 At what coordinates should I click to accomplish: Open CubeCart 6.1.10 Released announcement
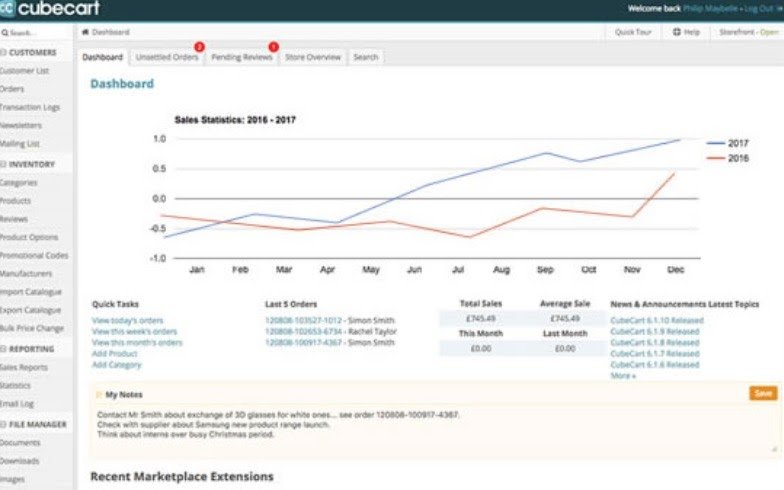[656, 320]
